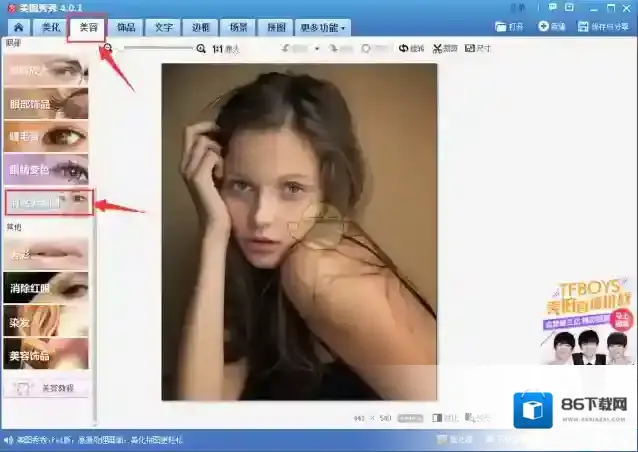Switch to the 美化 tab

point(51,28)
